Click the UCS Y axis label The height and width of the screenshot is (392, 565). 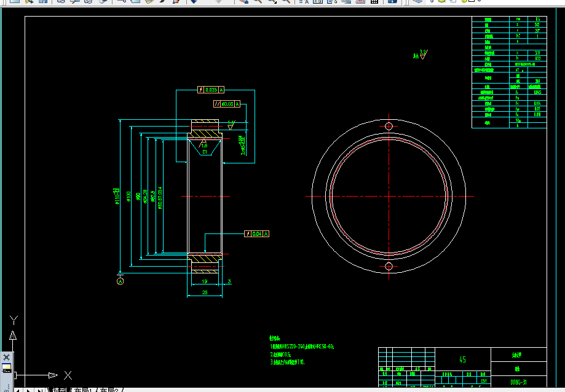click(14, 320)
